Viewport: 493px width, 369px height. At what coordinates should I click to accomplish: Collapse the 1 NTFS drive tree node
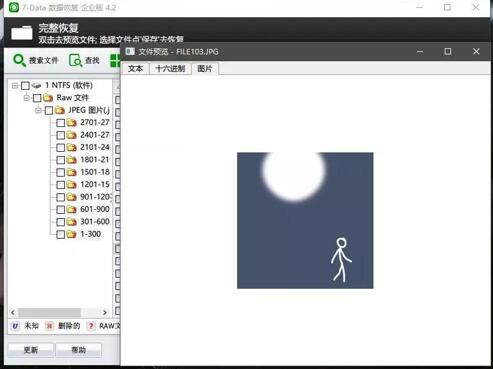15,86
